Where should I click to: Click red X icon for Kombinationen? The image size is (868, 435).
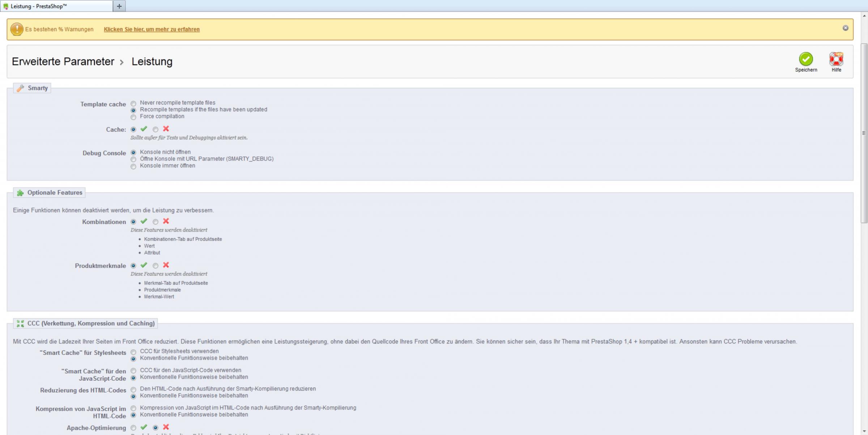[x=166, y=221]
